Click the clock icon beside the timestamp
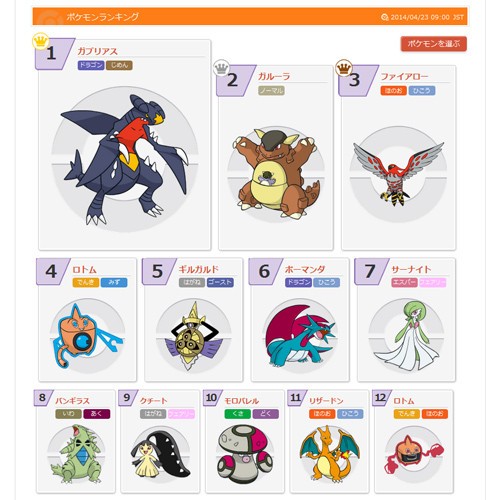The height and width of the screenshot is (500, 500). coord(385,17)
